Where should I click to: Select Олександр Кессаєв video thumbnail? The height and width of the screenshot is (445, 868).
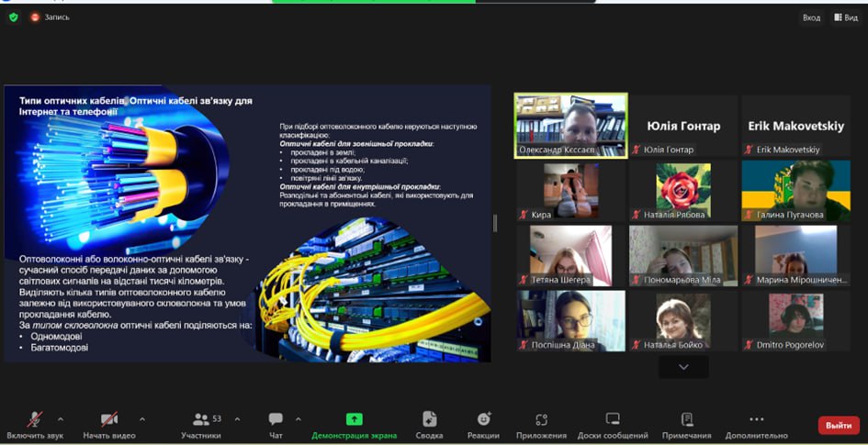570,125
